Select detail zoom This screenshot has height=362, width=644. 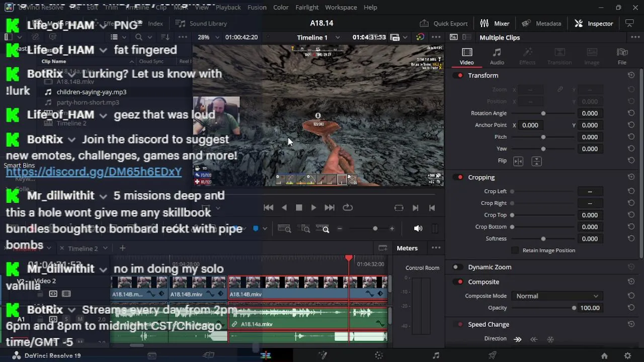coord(304,229)
